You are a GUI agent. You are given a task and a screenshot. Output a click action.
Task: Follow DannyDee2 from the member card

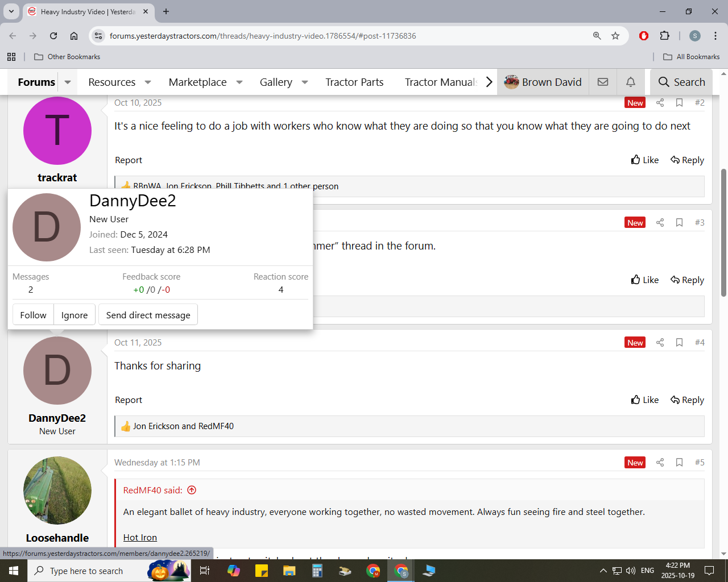(33, 315)
